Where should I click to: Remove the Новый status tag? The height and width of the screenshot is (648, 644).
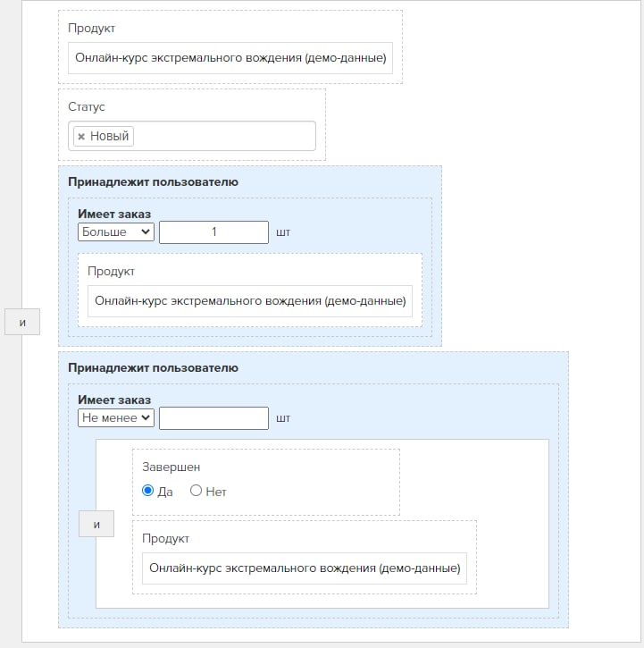(x=81, y=137)
